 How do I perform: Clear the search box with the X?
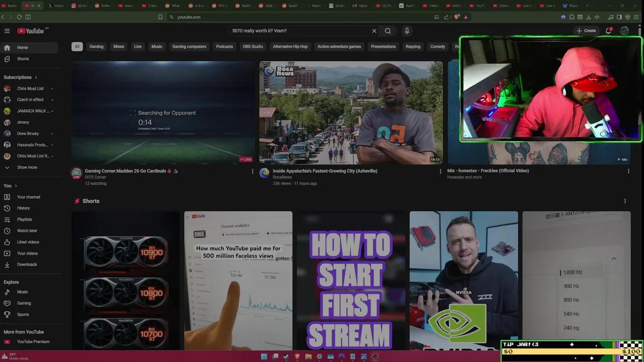pos(374,31)
